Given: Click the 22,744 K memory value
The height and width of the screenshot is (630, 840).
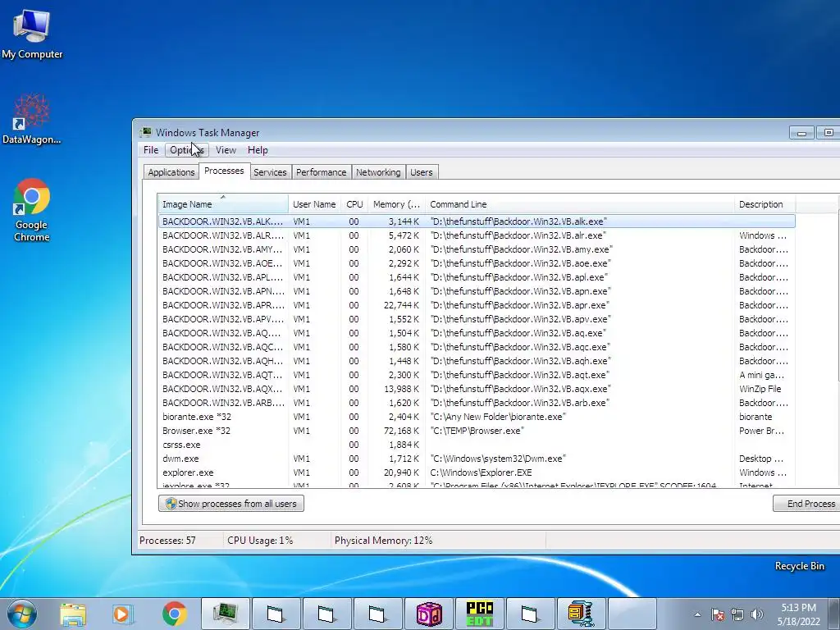Looking at the screenshot, I should (402, 305).
